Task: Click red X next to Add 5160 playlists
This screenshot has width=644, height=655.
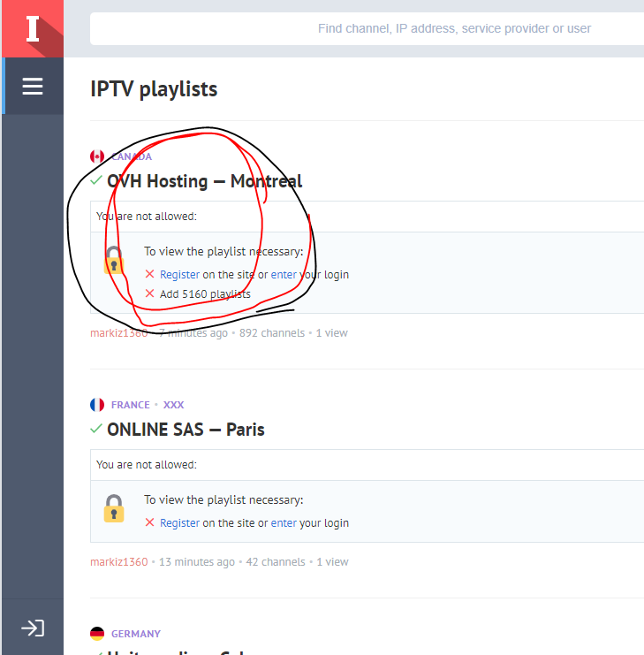Action: [149, 293]
